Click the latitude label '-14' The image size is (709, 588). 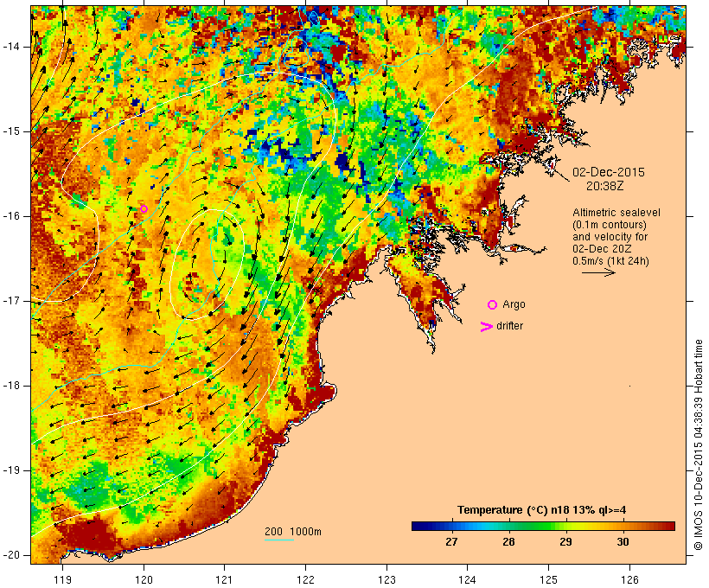point(11,47)
